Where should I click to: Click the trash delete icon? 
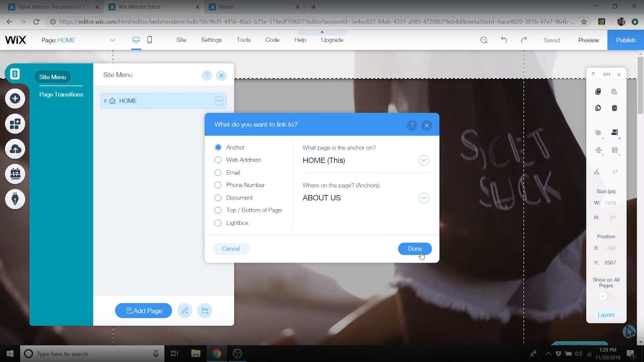point(614,108)
